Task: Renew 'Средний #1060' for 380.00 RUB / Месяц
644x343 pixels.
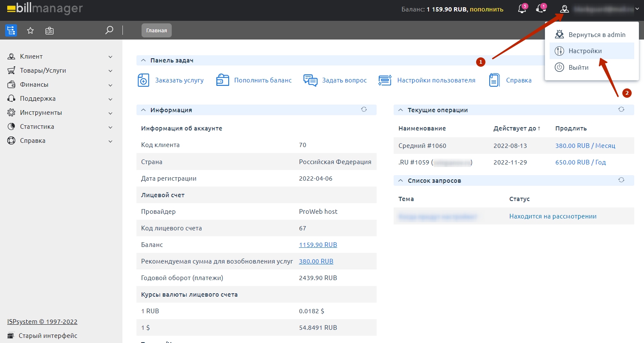Action: coord(585,146)
